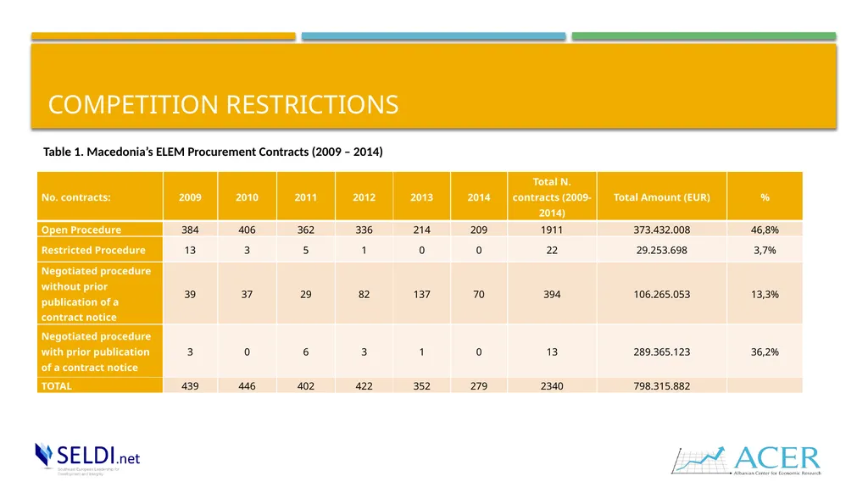Click the amount 289.365.123
The image size is (868, 487).
[x=661, y=352]
